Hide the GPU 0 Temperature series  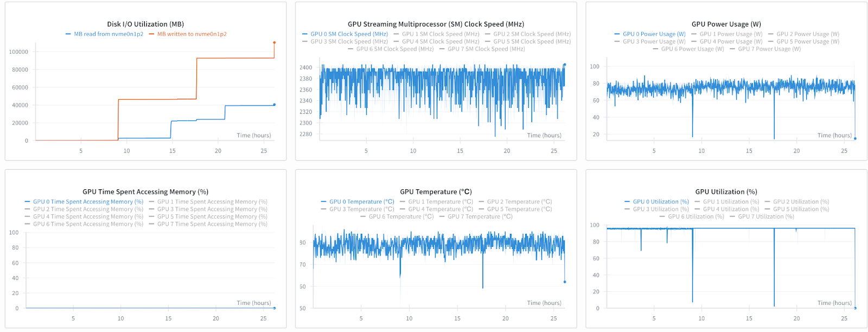click(361, 202)
